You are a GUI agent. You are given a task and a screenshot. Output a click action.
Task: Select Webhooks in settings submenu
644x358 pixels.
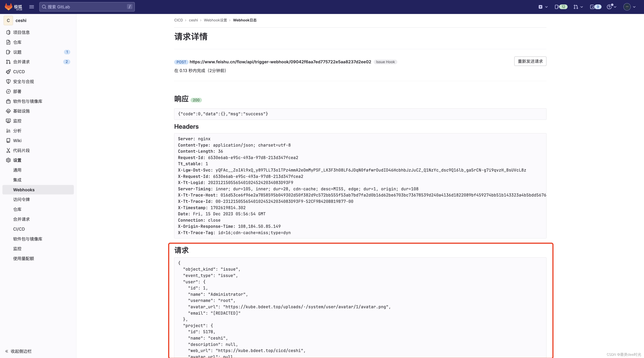click(24, 190)
